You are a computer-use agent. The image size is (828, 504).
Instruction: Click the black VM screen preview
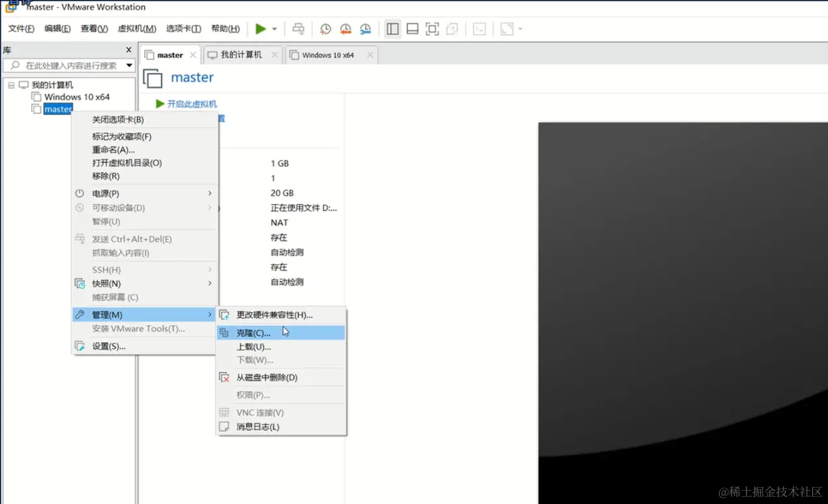[683, 313]
